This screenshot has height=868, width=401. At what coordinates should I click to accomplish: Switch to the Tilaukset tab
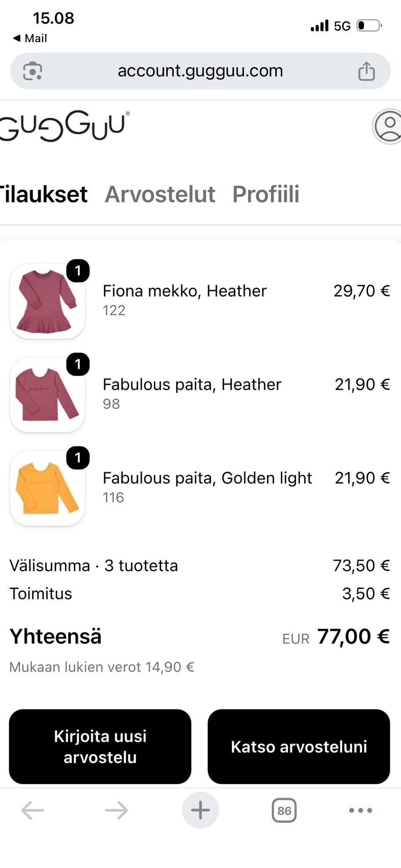pyautogui.click(x=43, y=194)
